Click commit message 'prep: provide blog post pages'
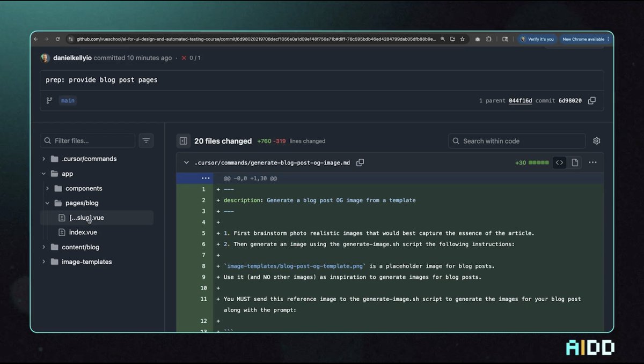The height and width of the screenshot is (364, 644). (x=101, y=80)
